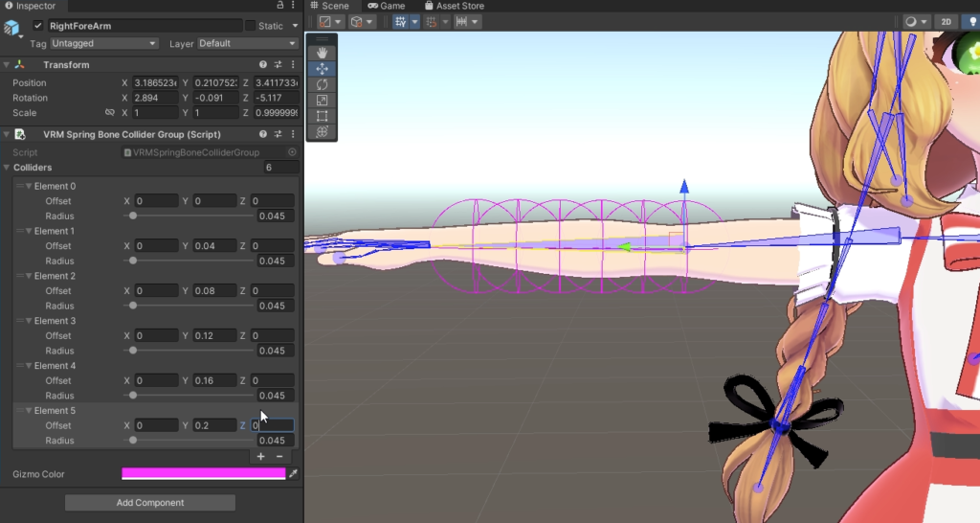This screenshot has width=980, height=523.
Task: Switch to the Scene tab
Action: 330,6
